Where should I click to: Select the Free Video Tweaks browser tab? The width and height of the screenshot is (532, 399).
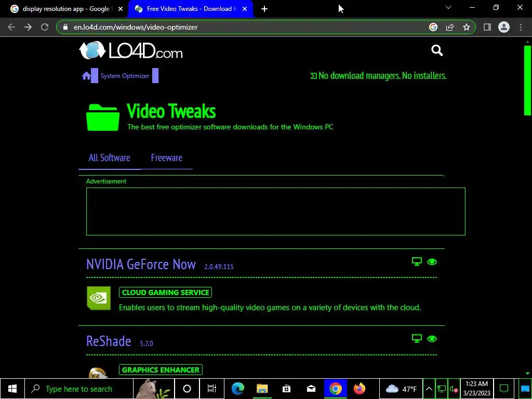pos(190,9)
